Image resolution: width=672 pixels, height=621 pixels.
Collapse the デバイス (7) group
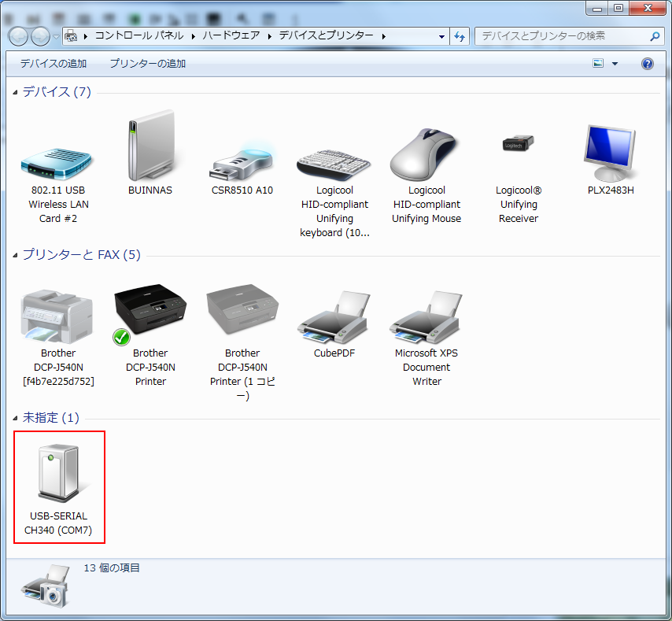(x=16, y=92)
